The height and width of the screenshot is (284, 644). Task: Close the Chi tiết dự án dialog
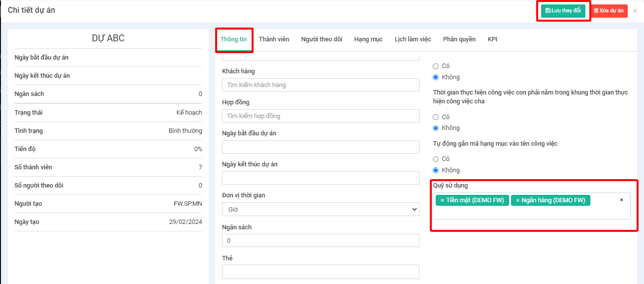click(x=635, y=11)
